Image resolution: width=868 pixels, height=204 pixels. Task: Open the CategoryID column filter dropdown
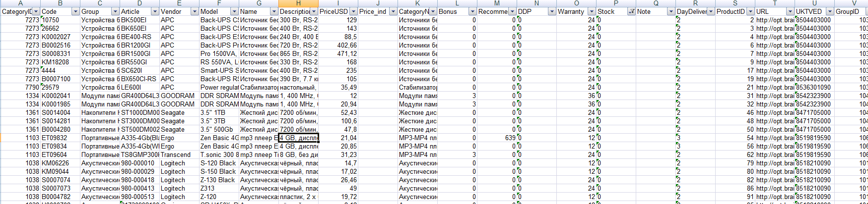(36, 11)
